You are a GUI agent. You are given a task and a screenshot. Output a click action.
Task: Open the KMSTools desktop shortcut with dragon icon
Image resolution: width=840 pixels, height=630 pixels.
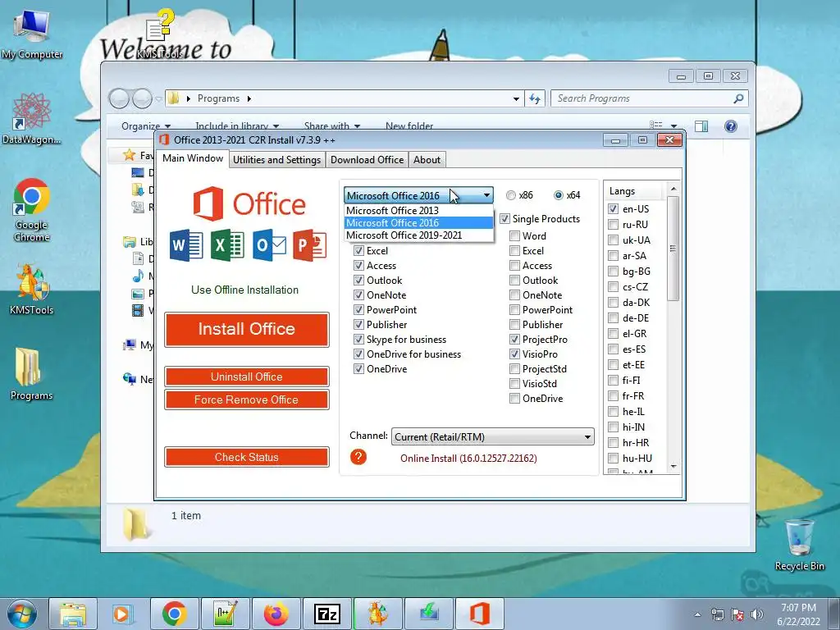point(32,290)
